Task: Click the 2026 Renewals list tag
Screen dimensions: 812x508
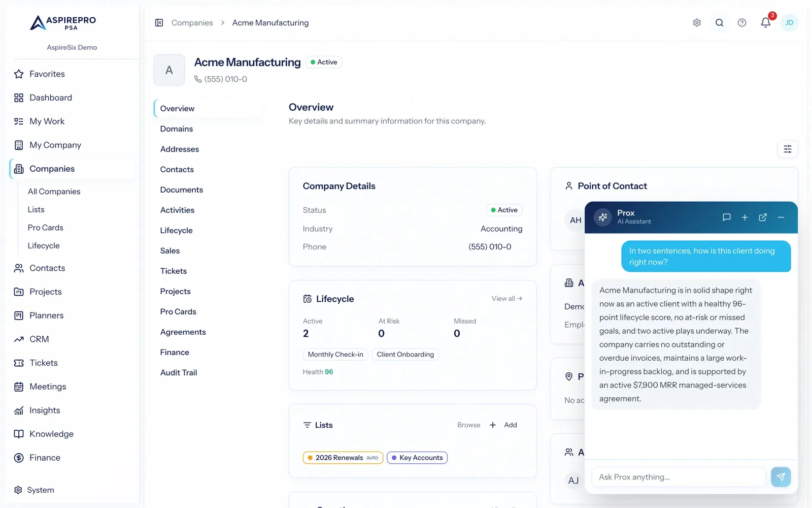Action: click(x=343, y=458)
